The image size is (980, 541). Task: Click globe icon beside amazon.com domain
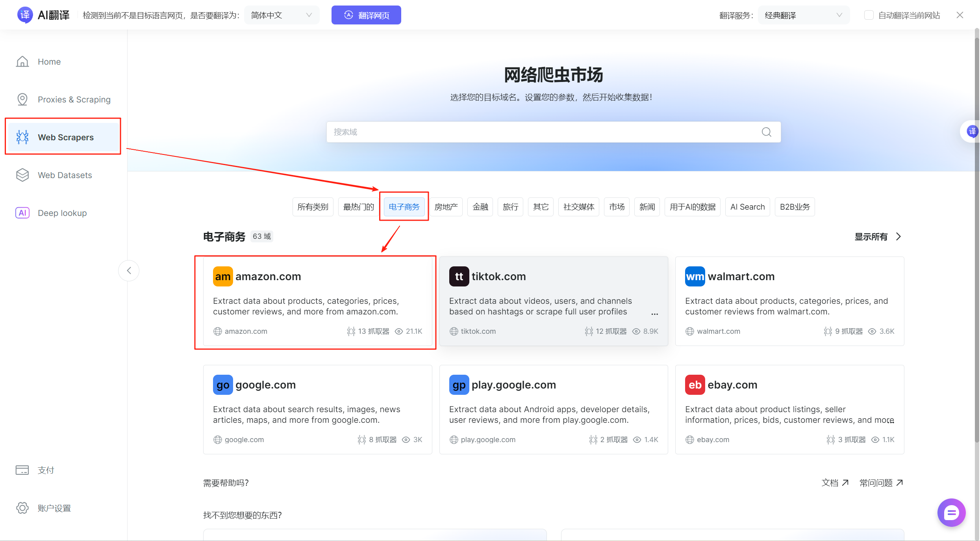click(218, 331)
